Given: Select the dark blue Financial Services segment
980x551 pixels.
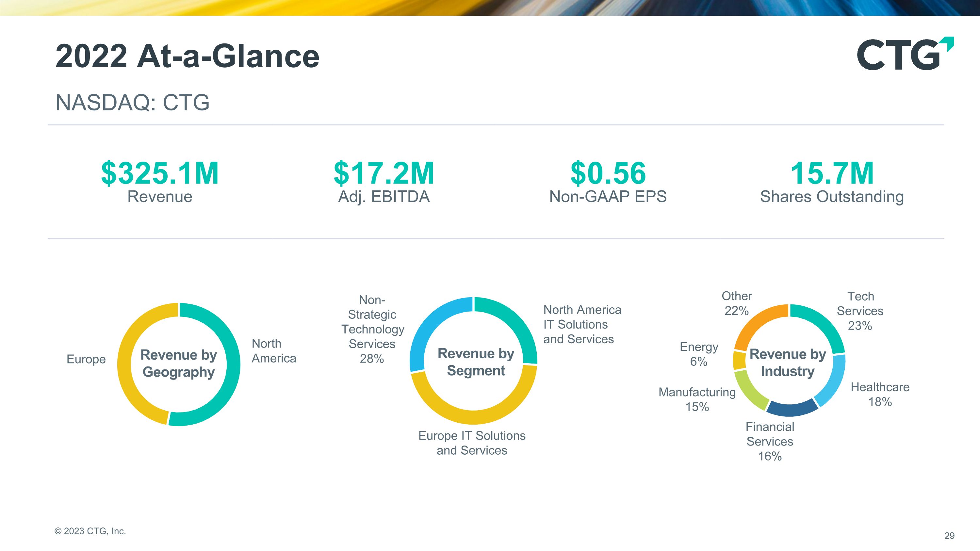Looking at the screenshot, I should [x=791, y=409].
